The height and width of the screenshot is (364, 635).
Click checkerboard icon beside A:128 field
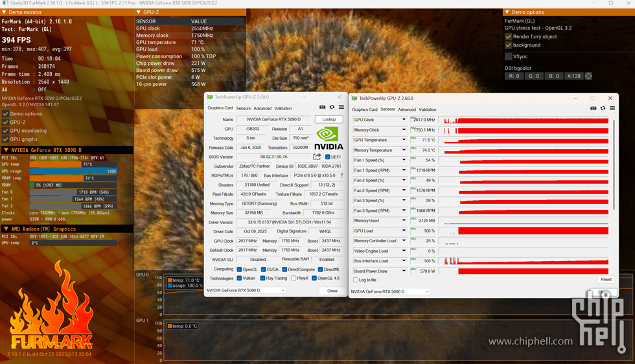point(589,76)
